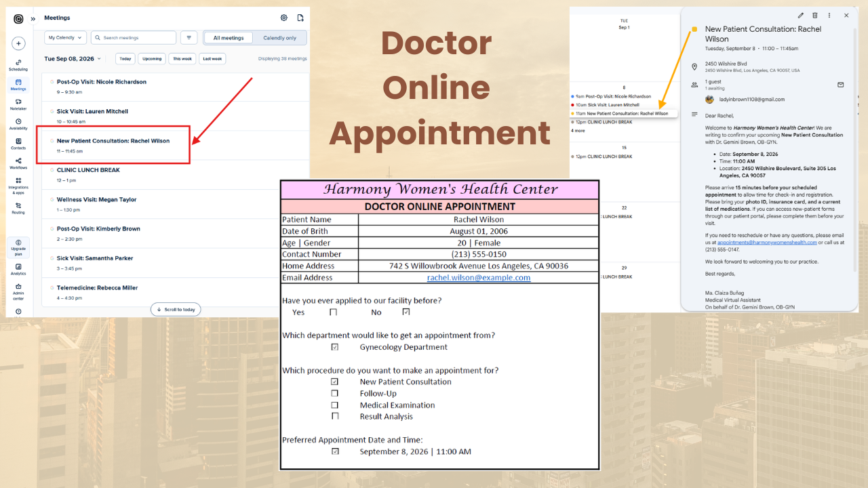
Task: Click the pencil edit icon in event details
Action: 801,15
